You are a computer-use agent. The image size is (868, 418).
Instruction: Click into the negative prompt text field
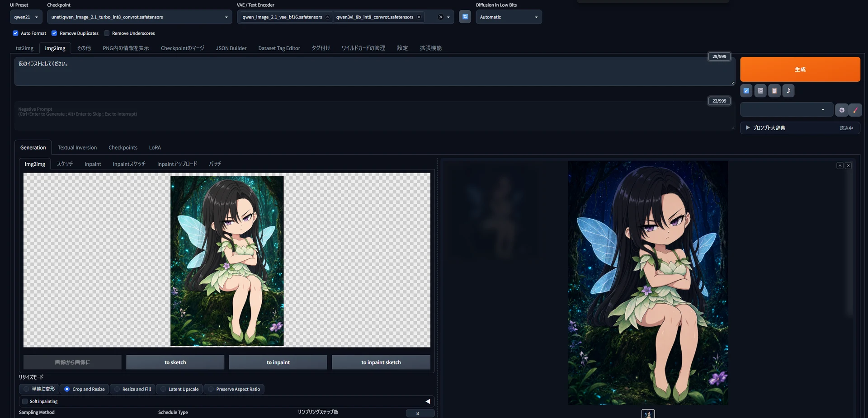(x=374, y=117)
